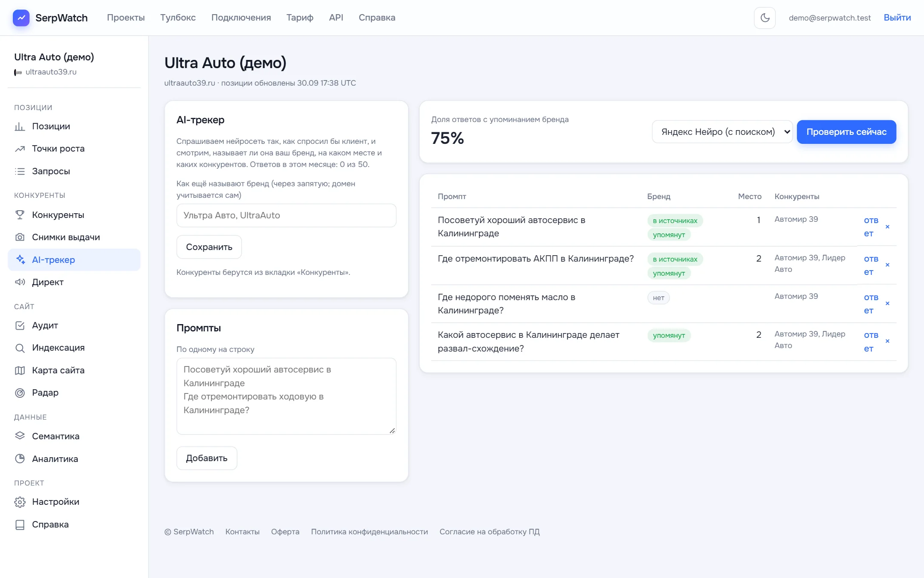Click the SerpWatch logo icon
Image resolution: width=924 pixels, height=578 pixels.
(21, 18)
